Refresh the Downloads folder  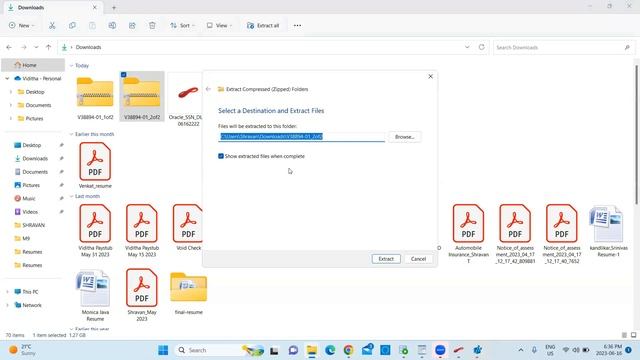point(482,47)
